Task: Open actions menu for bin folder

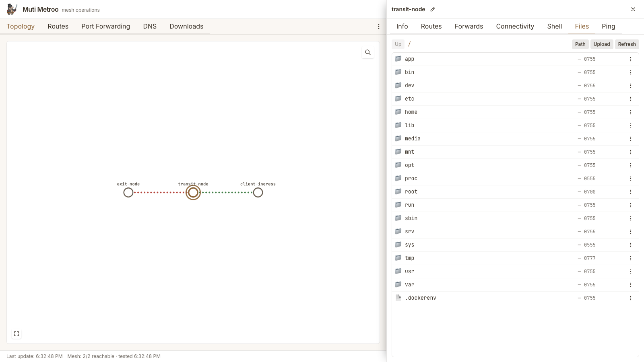Action: 631,72
